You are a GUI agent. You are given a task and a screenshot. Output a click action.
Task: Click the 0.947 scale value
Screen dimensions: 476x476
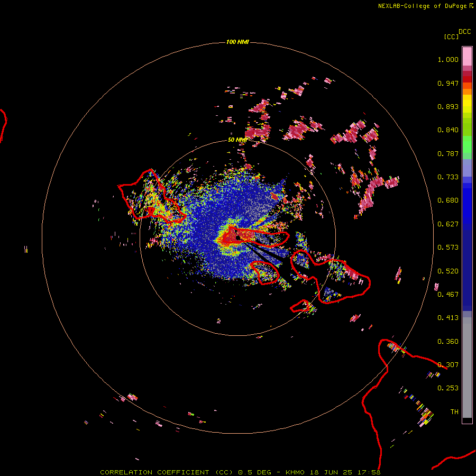(448, 83)
